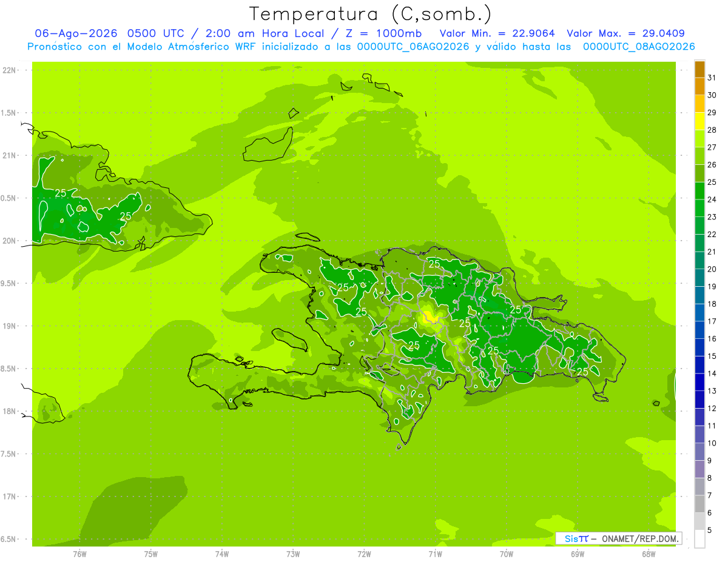728x562 pixels.
Task: Click the '71W' longitude axis label
Action: 435,554
